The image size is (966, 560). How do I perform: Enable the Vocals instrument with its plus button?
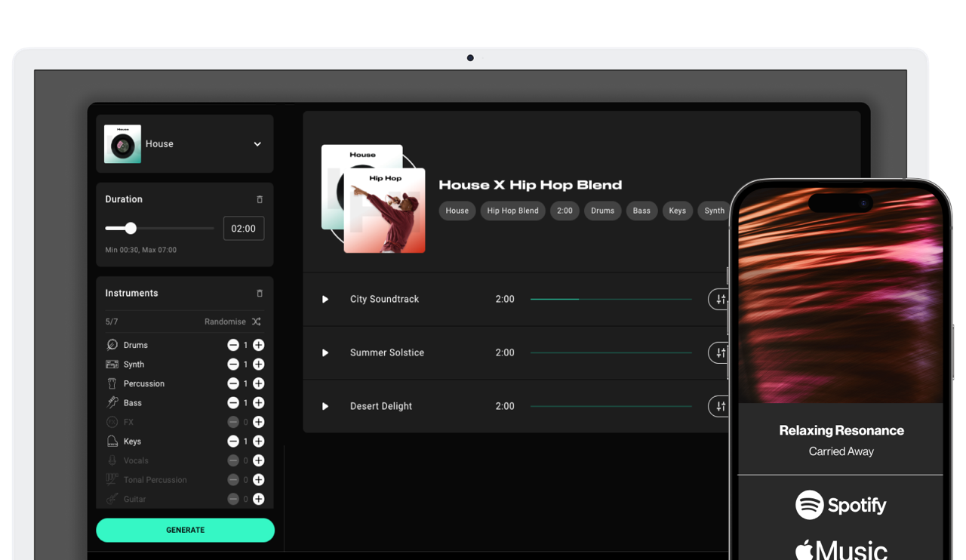pyautogui.click(x=258, y=460)
